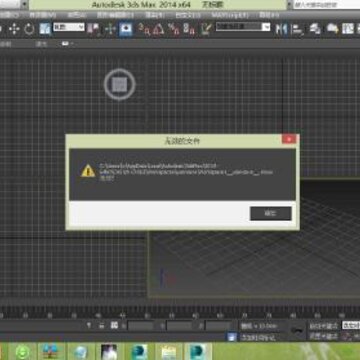This screenshot has width=360, height=360.
Task: Toggle Keyboard Shortcut Override
Action: click(x=126, y=29)
